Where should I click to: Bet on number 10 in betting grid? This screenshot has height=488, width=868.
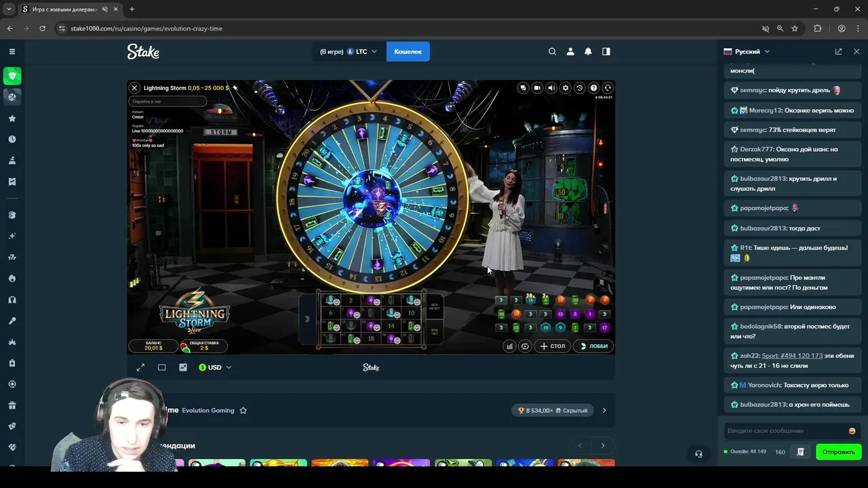coord(412,313)
